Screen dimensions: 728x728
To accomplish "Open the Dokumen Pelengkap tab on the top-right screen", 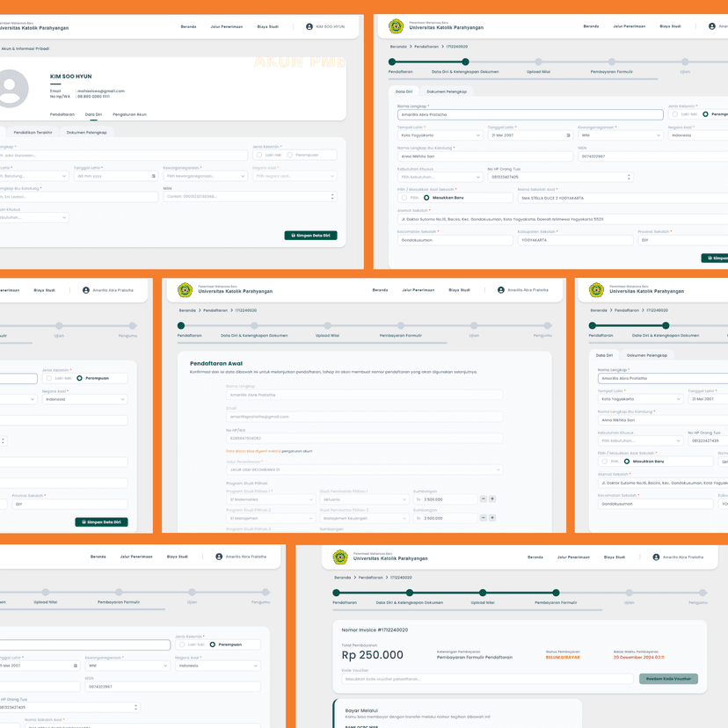I will point(447,91).
